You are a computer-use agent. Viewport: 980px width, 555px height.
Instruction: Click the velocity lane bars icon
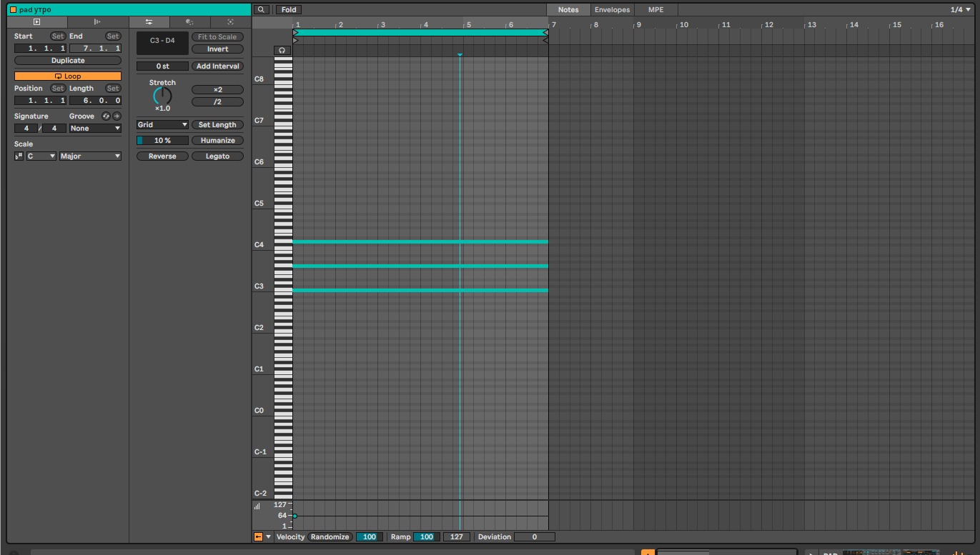tap(257, 506)
